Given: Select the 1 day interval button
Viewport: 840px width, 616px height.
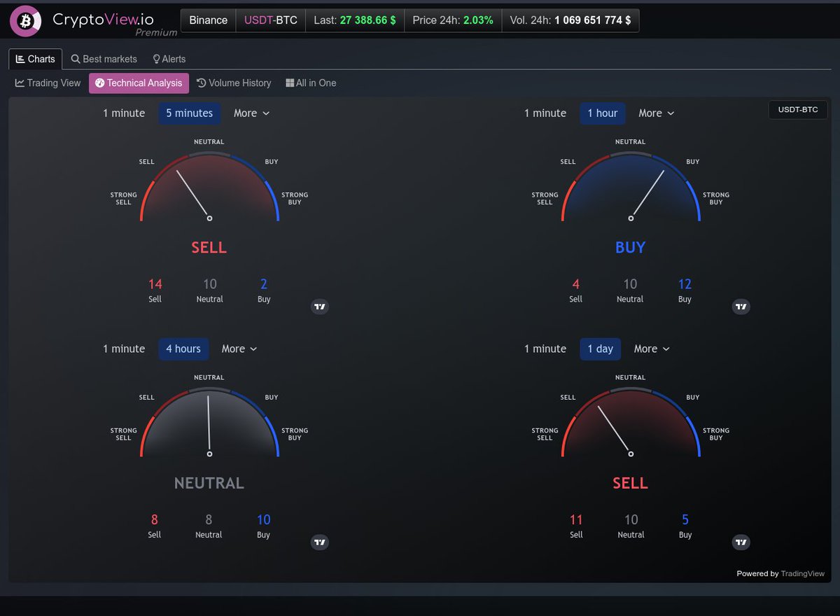Looking at the screenshot, I should [601, 349].
